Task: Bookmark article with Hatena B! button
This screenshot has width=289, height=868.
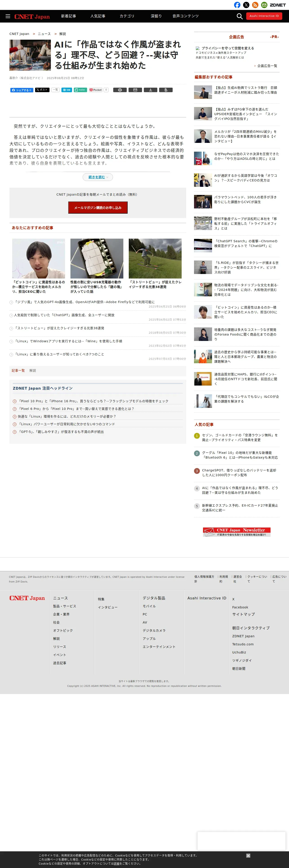Action: coord(67,90)
